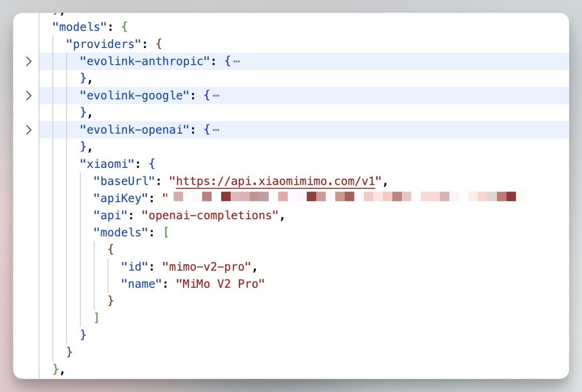Expand the evolink-anthropic fold arrow

(x=29, y=62)
